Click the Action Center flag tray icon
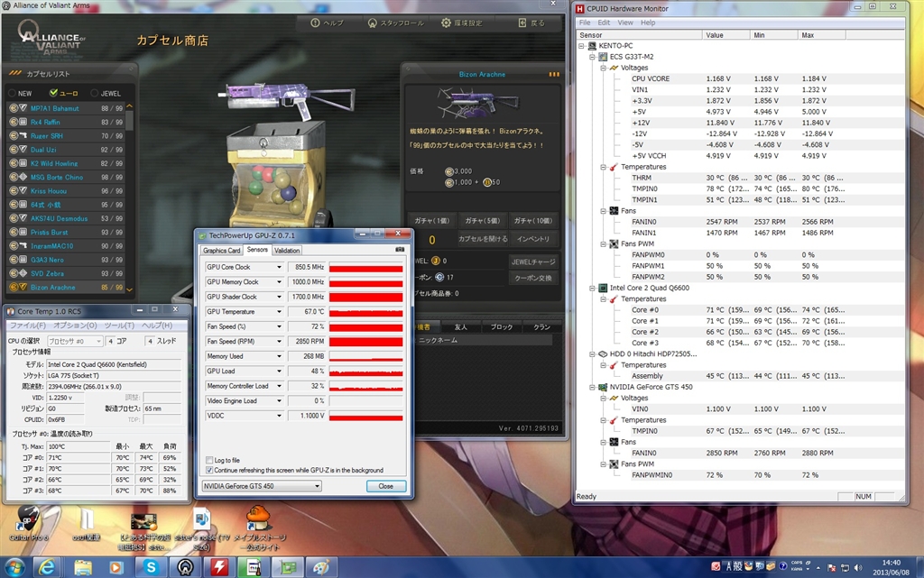924x578 pixels. 831,567
